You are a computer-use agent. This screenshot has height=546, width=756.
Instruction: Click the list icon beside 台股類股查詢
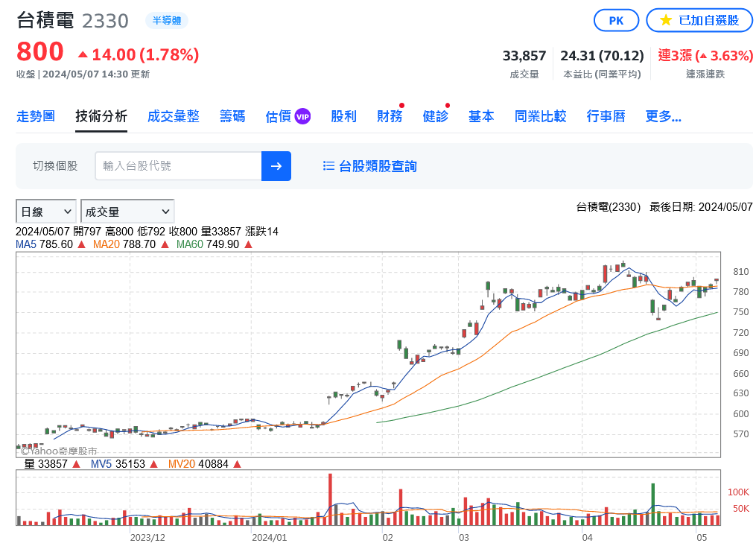[x=328, y=166]
